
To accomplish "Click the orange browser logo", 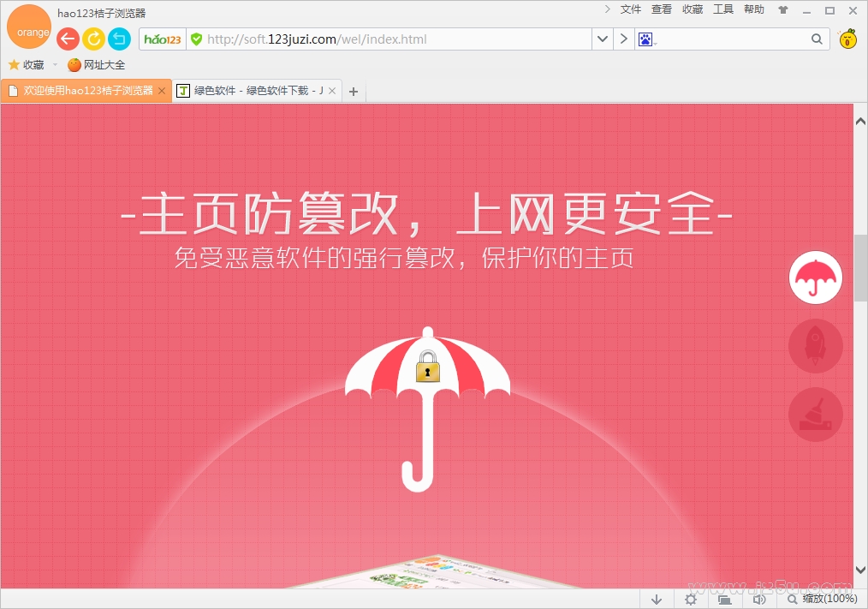I will coord(29,27).
